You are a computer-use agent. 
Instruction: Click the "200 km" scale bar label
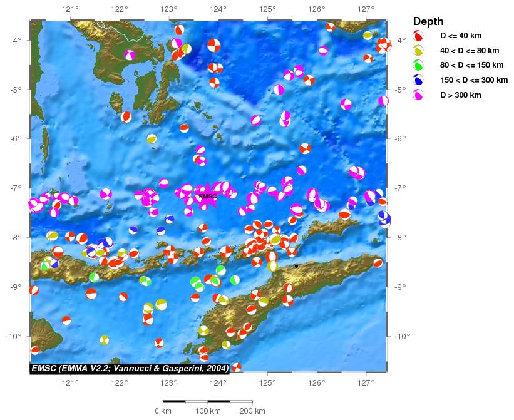[252, 411]
